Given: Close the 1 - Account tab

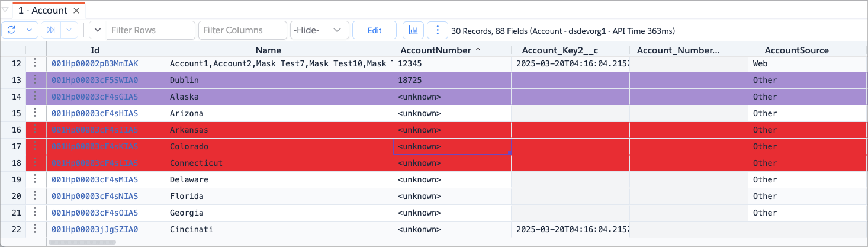Looking at the screenshot, I should coord(76,11).
